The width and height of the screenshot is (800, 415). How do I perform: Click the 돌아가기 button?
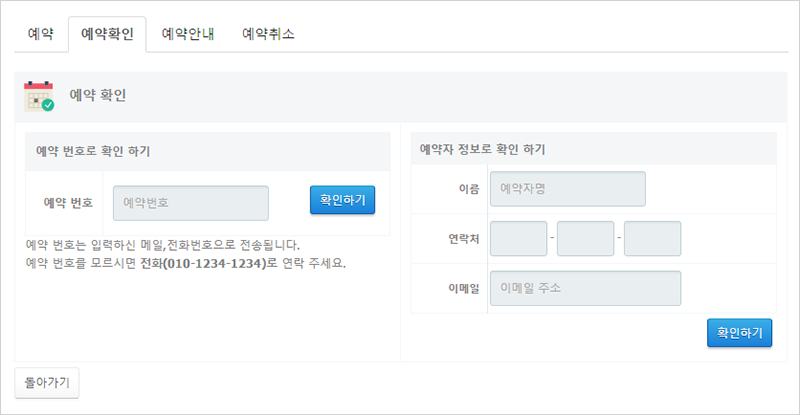click(x=47, y=383)
